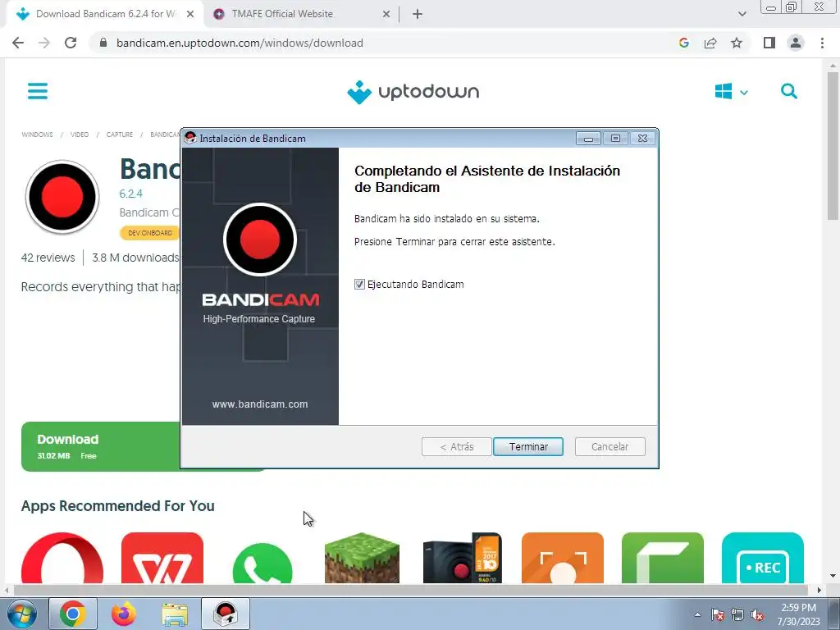Click the horizontal scrollbar right arrow

coord(819,591)
